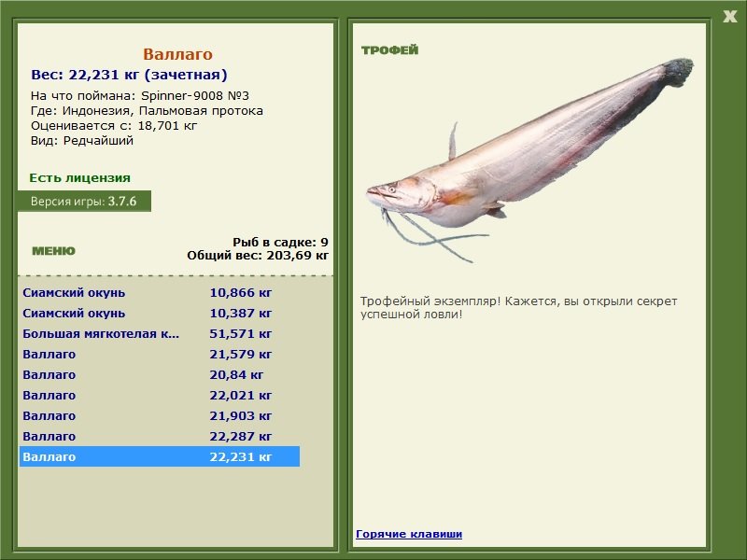Click the Spinner-9008 №3 bait line
747x560 pixels.
tap(139, 96)
